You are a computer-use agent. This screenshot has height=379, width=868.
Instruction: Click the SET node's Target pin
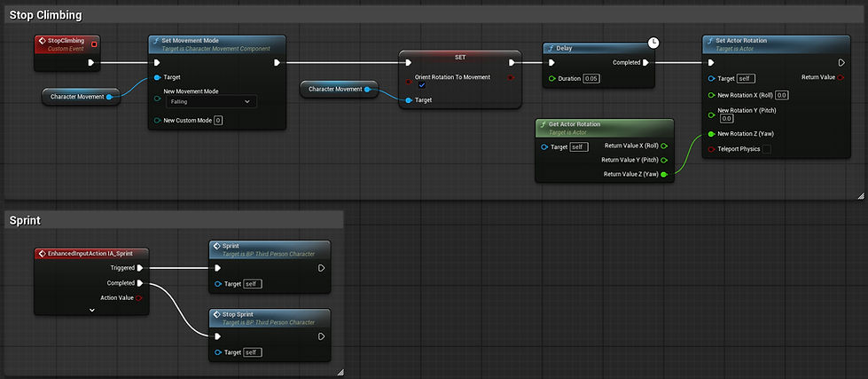point(409,100)
